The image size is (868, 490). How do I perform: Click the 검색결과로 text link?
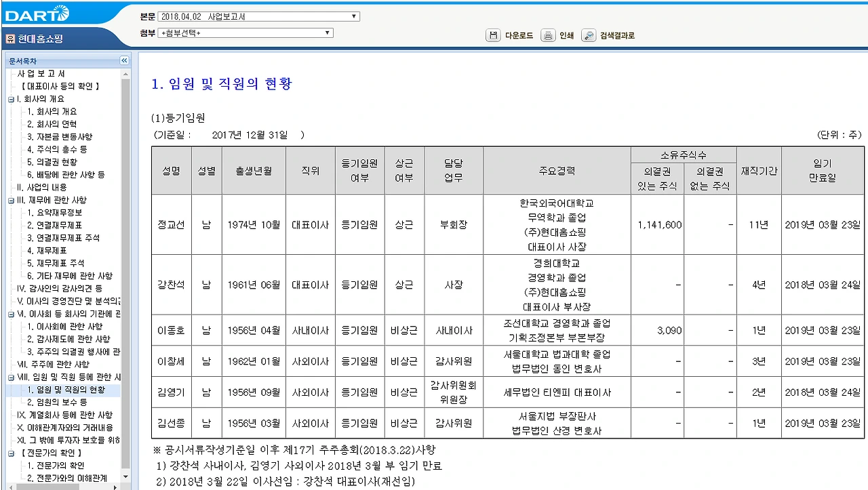pyautogui.click(x=617, y=36)
